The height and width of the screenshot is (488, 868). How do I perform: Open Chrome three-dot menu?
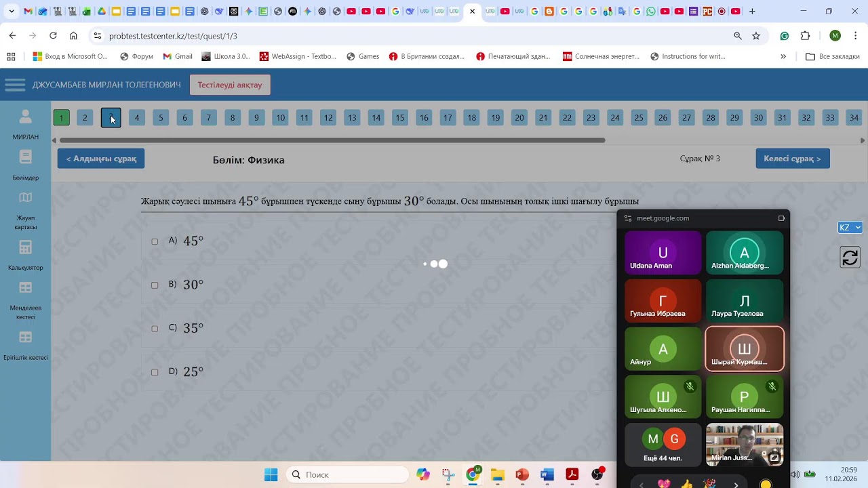coord(856,36)
